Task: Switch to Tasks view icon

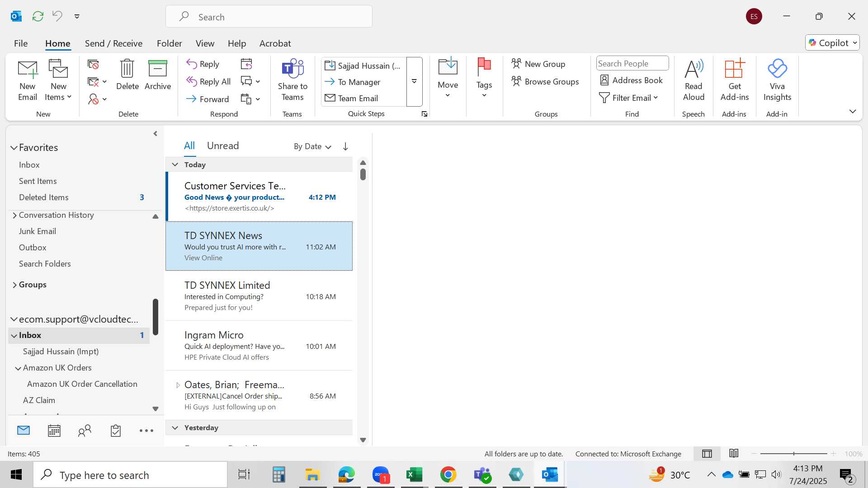Action: 116,431
